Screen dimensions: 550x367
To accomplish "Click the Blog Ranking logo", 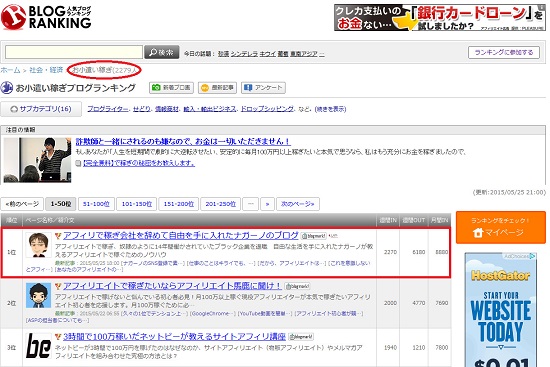I will 46,16.
